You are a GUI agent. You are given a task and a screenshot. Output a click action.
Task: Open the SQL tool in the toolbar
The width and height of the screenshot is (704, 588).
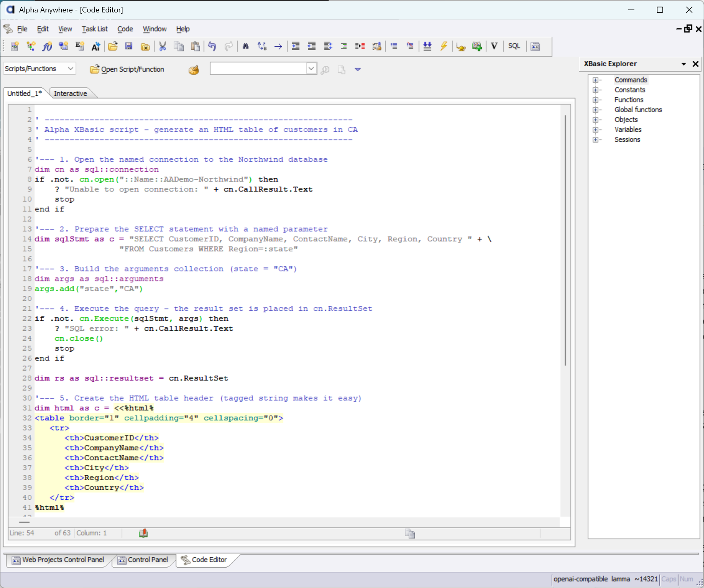coord(514,46)
